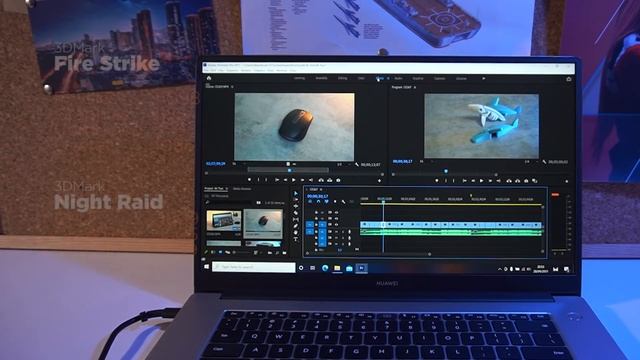This screenshot has width=640, height=360.
Task: Toggle A1 source patching indicator
Action: [310, 231]
